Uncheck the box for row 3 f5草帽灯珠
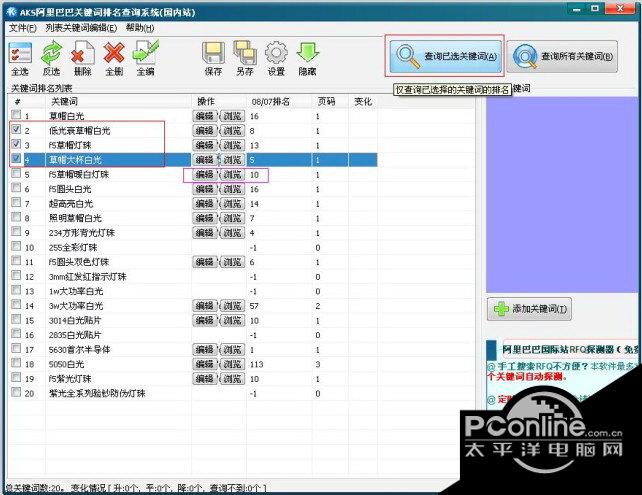This screenshot has height=495, width=642. point(16,144)
